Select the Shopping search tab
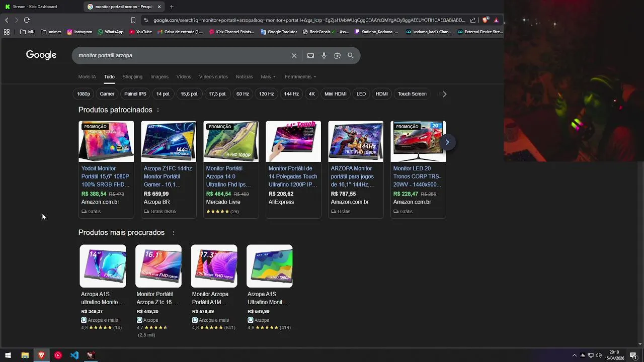644x362 pixels. click(132, 77)
